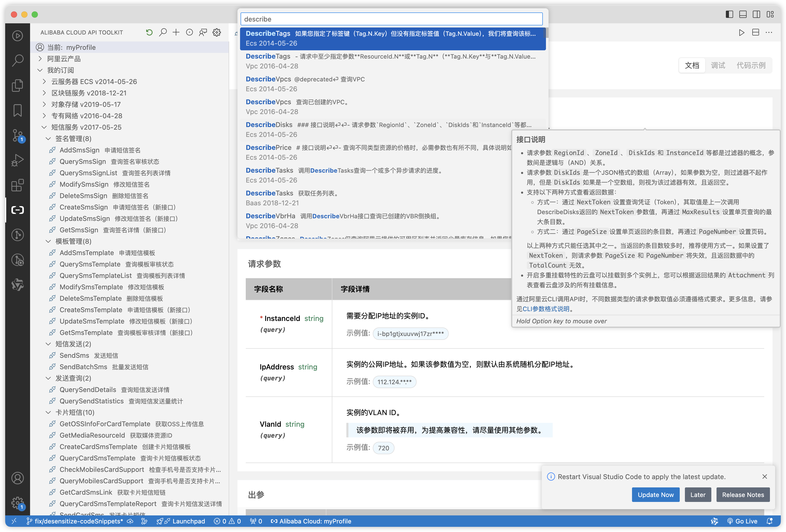Open the feedback icon in the toolkit panel
Image resolution: width=786 pixels, height=532 pixels.
tap(202, 32)
